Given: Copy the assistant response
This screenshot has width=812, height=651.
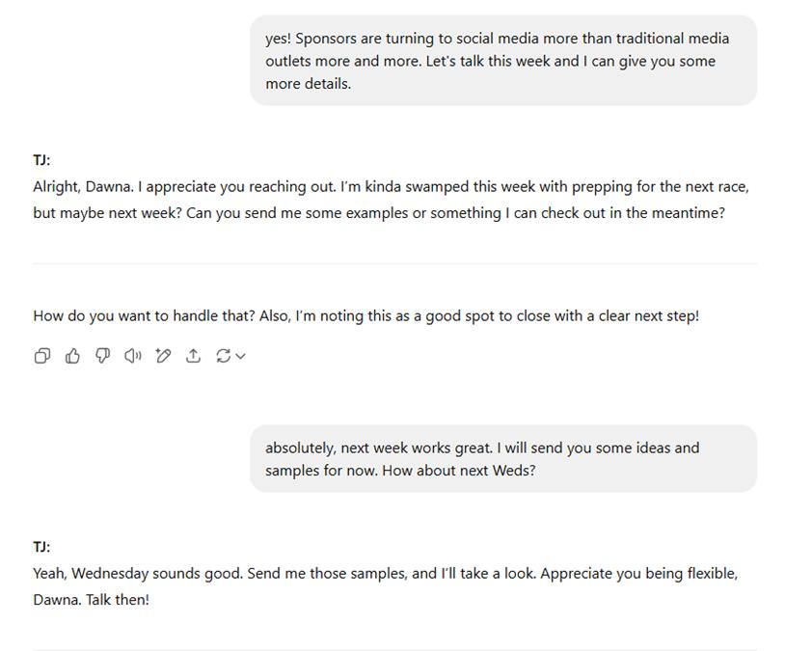Looking at the screenshot, I should pos(42,356).
